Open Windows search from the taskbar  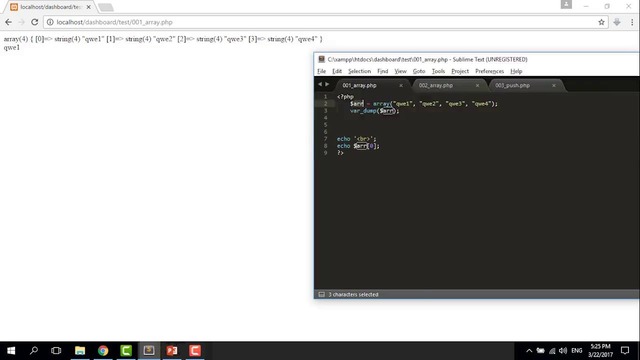(34, 351)
